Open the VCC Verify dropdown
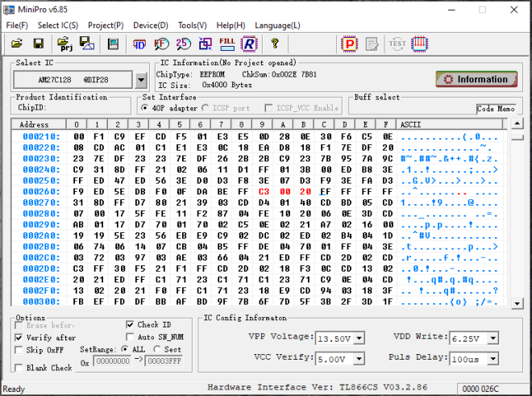This screenshot has width=532, height=396. coord(359,359)
